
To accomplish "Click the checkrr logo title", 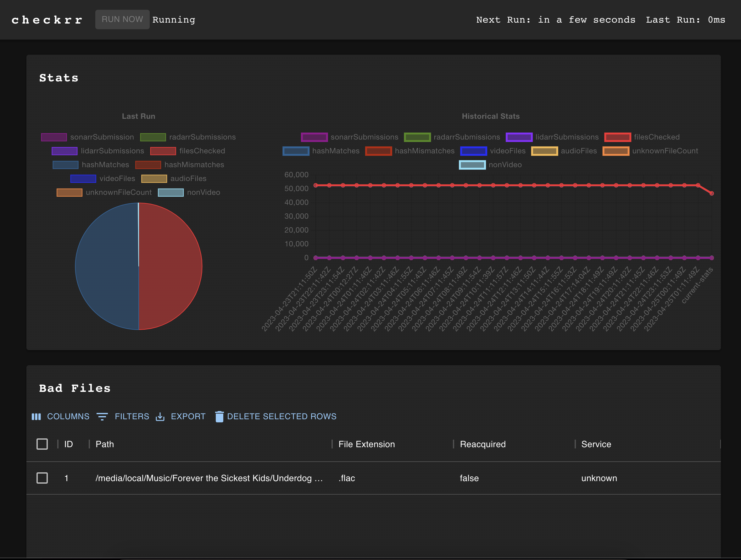I will [47, 20].
